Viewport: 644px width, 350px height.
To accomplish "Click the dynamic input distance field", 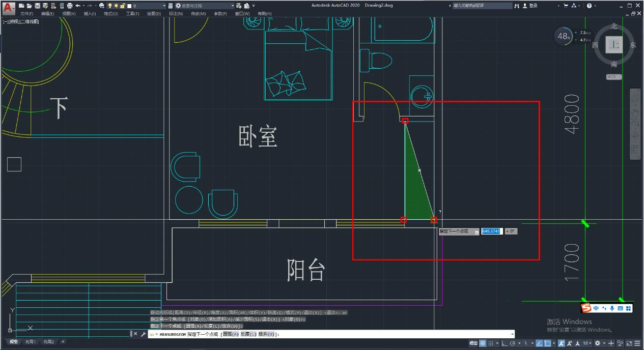I will (x=490, y=231).
